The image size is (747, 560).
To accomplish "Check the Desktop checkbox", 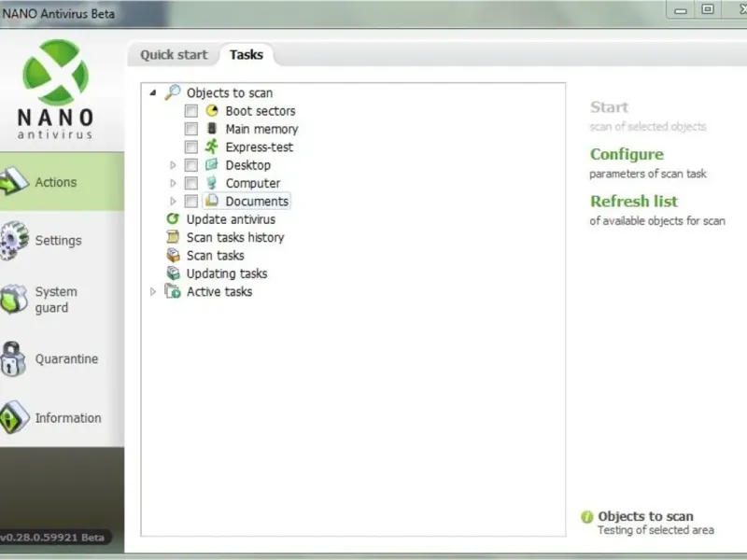I will (191, 165).
